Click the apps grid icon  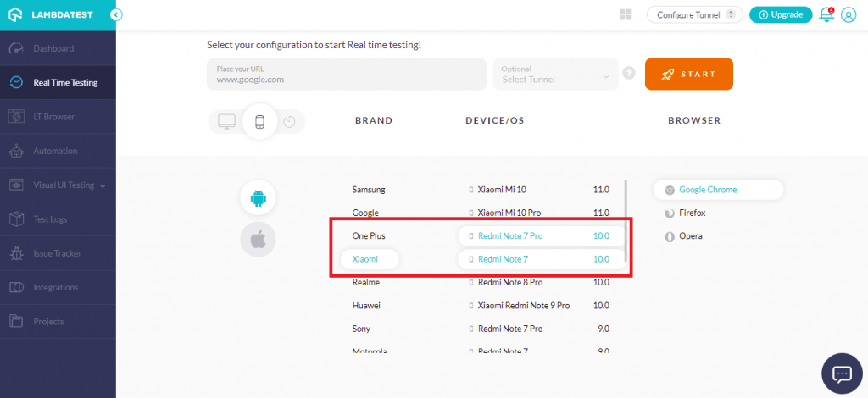(626, 14)
